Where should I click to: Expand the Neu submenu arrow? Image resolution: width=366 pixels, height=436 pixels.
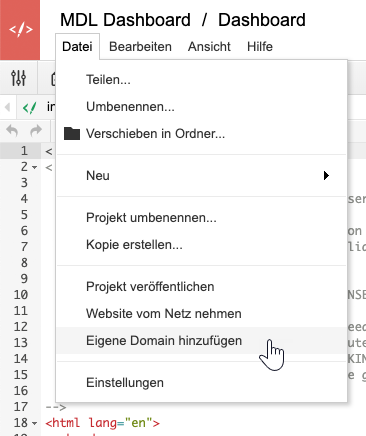tap(326, 175)
